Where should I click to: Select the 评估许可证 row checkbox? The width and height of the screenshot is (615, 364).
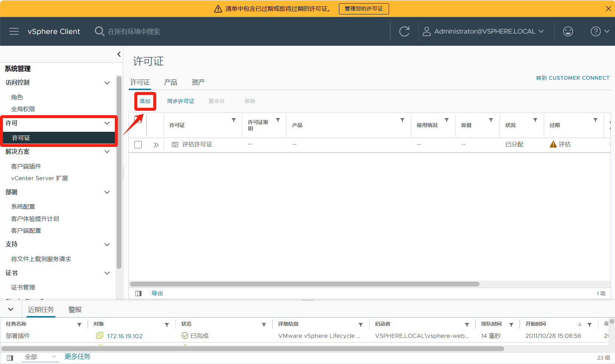[x=138, y=145]
